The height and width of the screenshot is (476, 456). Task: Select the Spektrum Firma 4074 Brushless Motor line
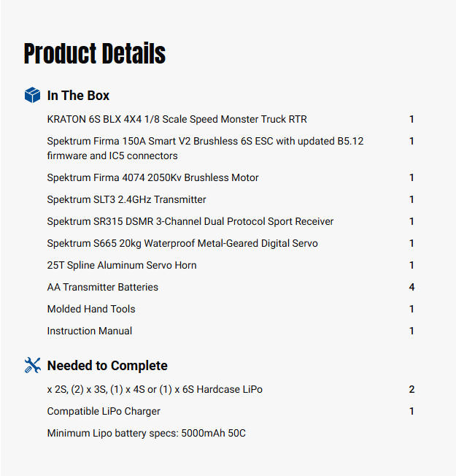tap(152, 177)
